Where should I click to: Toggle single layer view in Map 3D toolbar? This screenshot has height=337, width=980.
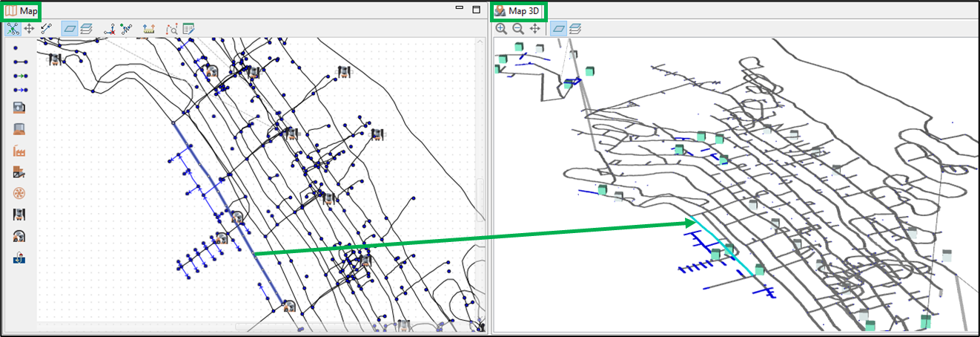(559, 29)
